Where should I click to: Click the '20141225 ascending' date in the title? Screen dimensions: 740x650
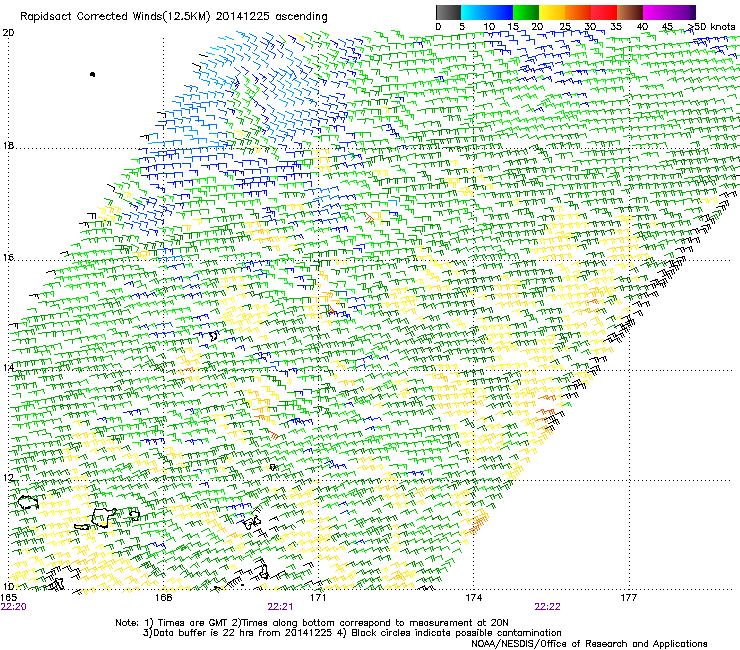[x=271, y=17]
